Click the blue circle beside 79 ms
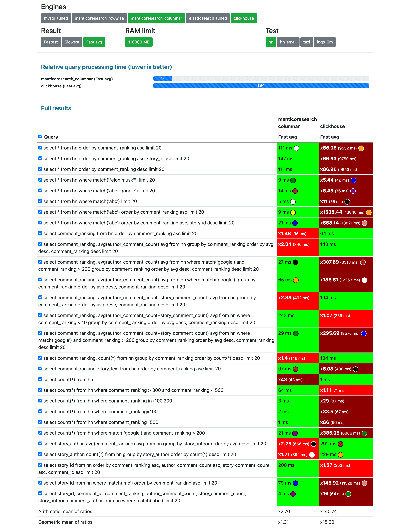 (295, 483)
